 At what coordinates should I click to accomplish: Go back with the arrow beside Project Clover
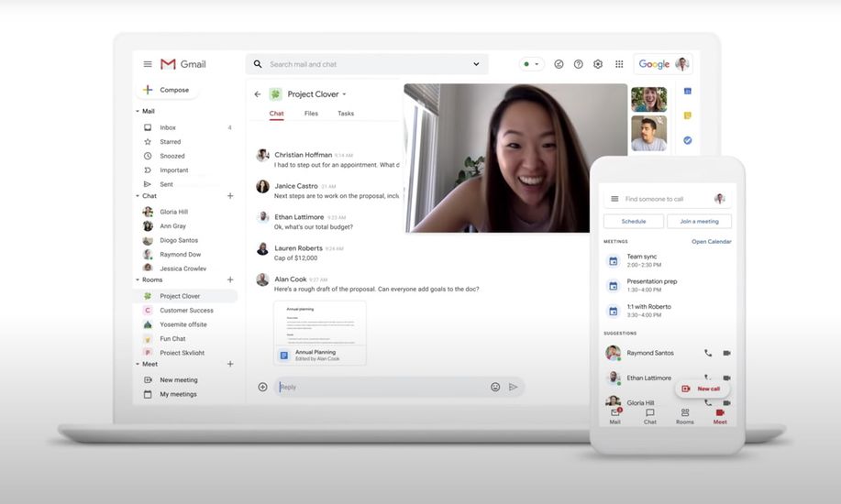(258, 94)
